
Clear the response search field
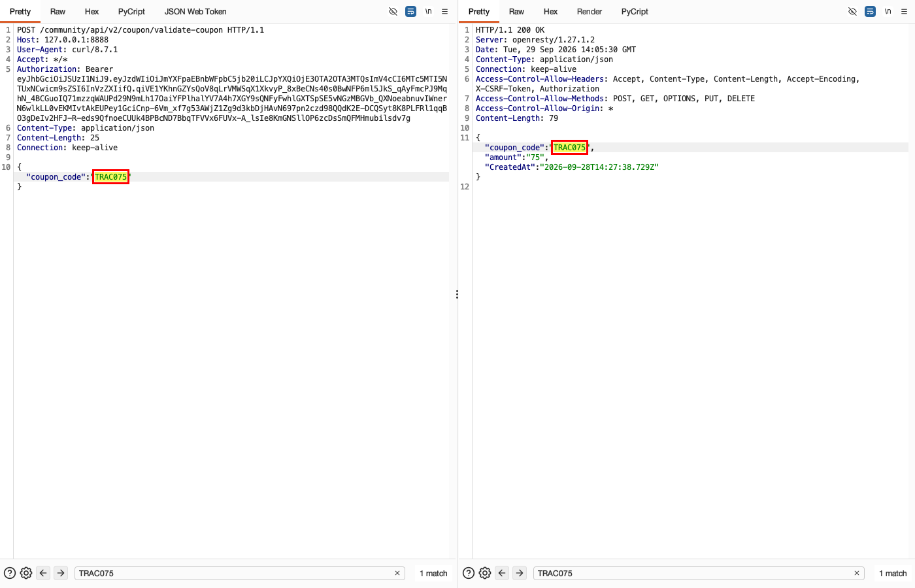(857, 573)
